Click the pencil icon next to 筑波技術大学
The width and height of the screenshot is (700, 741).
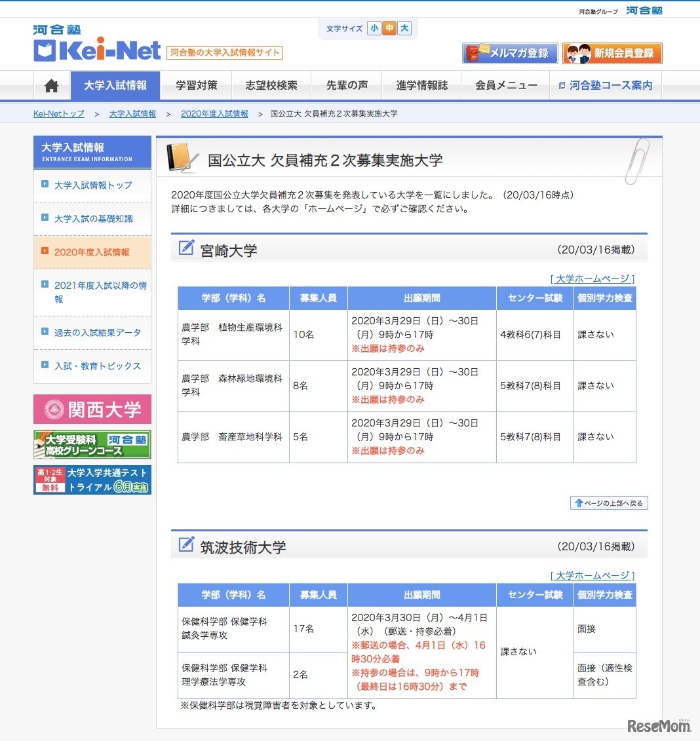pos(187,544)
